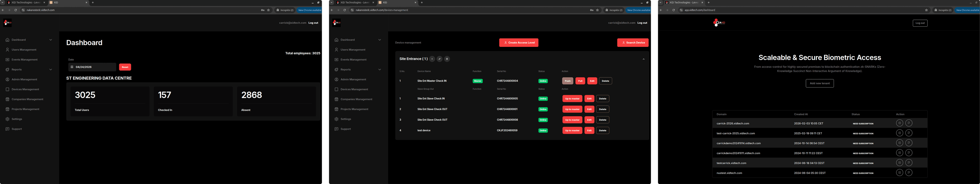Open Events Management in the Device management window sidebar
Image resolution: width=980 pixels, height=184 pixels.
tap(353, 60)
